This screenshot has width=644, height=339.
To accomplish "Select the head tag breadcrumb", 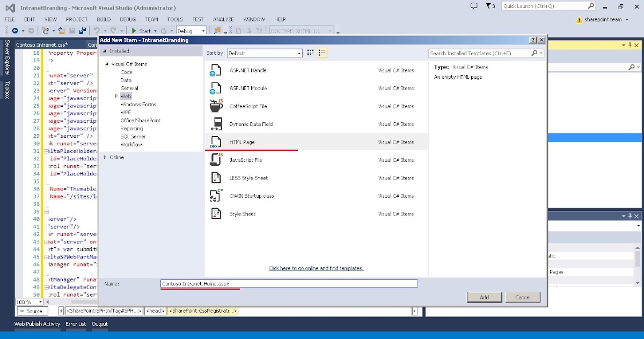I will 155,311.
